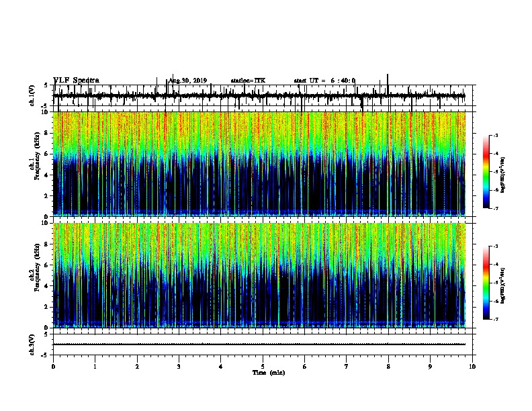This screenshot has height=411, width=532.
Task: Click the "4" kHz tick on the ch.2 axis
Action: [47, 286]
